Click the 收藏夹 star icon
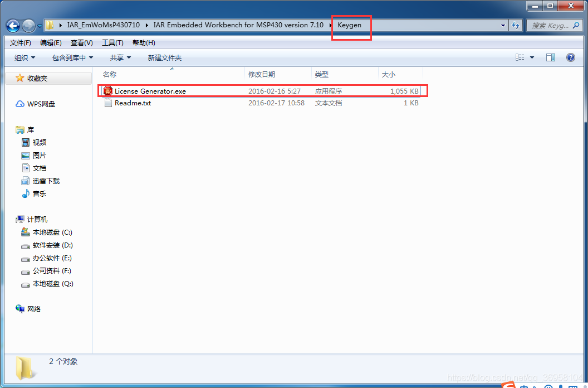Image resolution: width=588 pixels, height=388 pixels. (x=19, y=78)
